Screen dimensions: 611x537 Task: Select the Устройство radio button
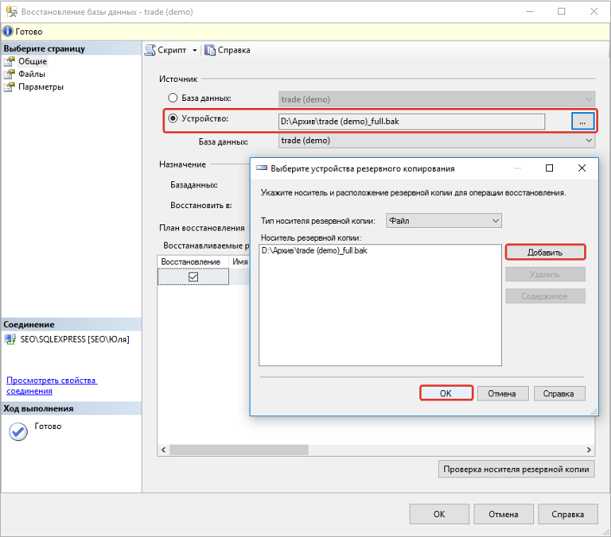pyautogui.click(x=173, y=120)
